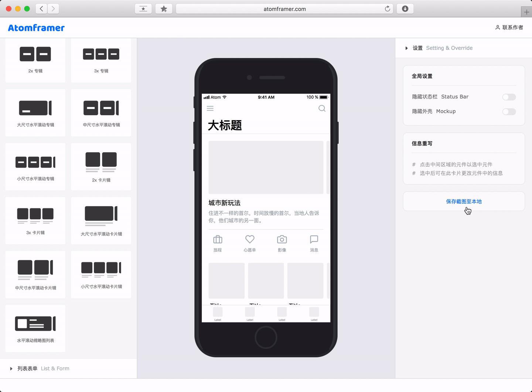Viewport: 532px width, 392px height.
Task: Pick the 小尺寸水平滚动专辑 component
Action: coord(35,167)
